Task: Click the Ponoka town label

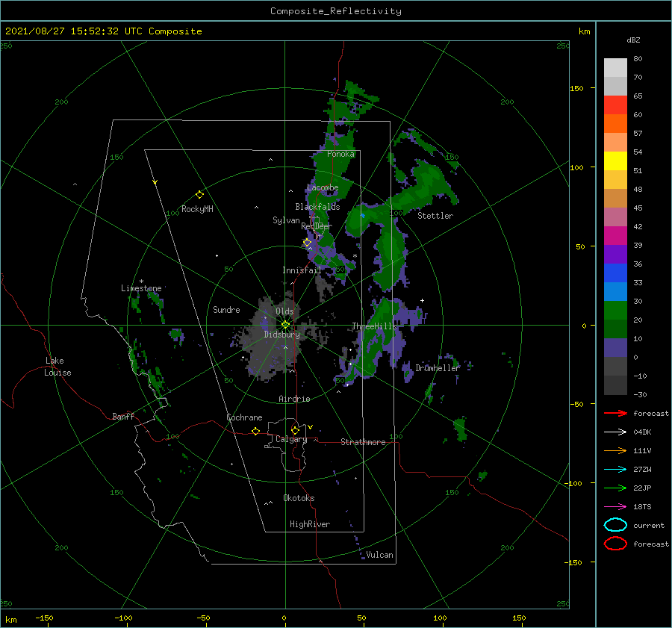Action: click(340, 154)
